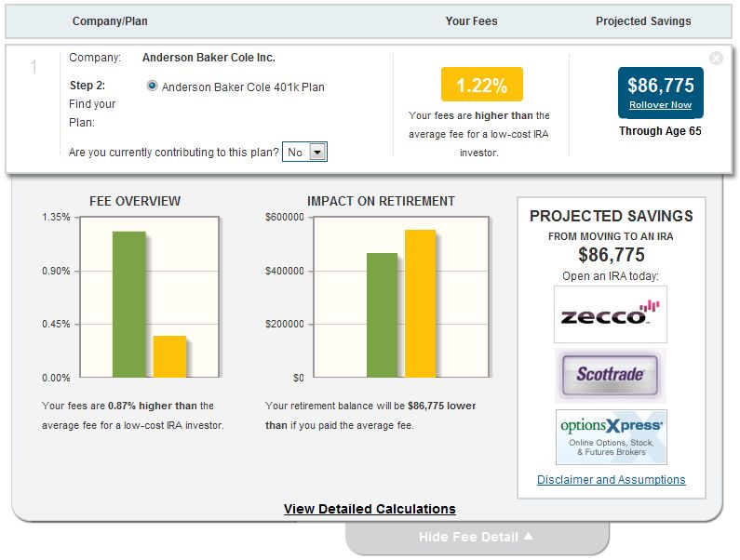
Task: Close the plan row with the X icon
Action: pos(716,58)
